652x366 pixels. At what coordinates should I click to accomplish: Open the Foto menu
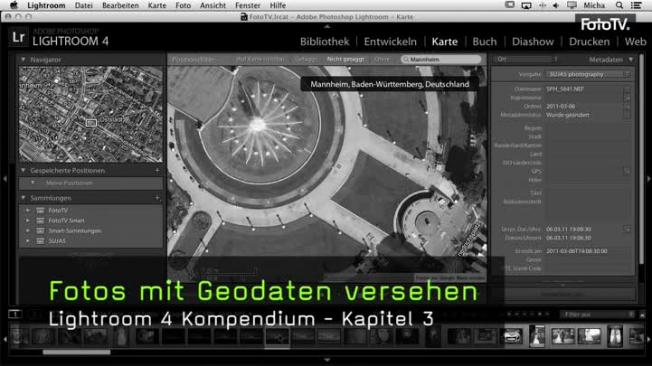[x=183, y=5]
